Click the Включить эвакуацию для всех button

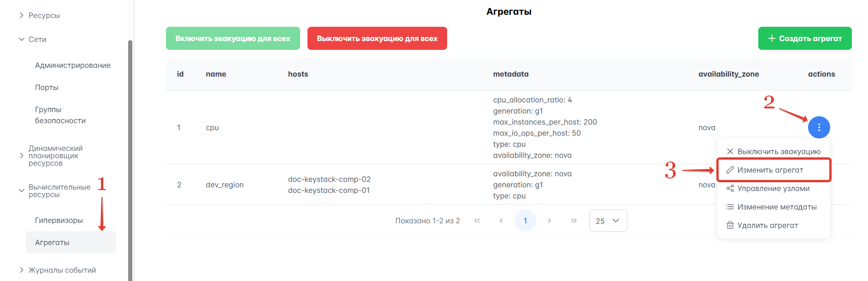pos(233,38)
